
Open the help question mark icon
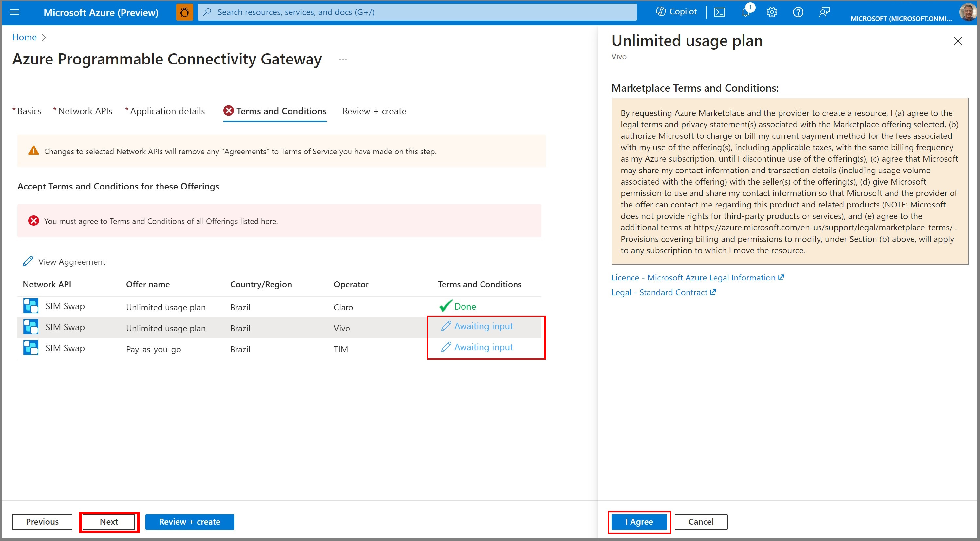798,12
